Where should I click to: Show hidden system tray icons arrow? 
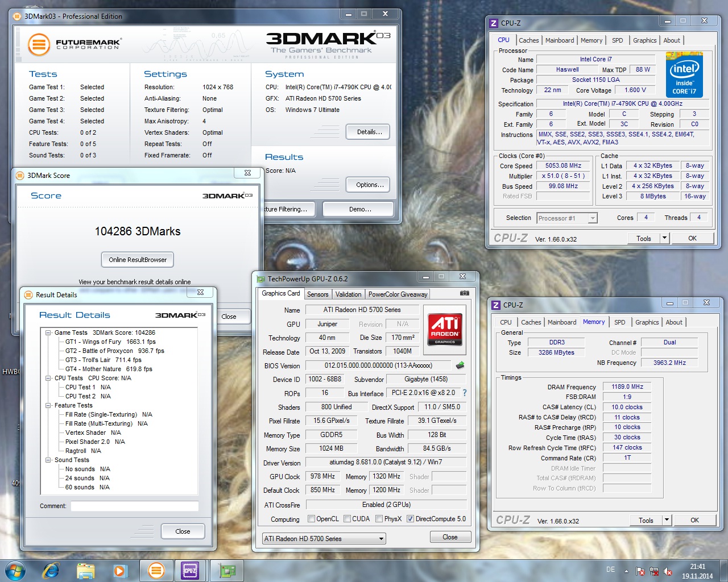pos(626,571)
